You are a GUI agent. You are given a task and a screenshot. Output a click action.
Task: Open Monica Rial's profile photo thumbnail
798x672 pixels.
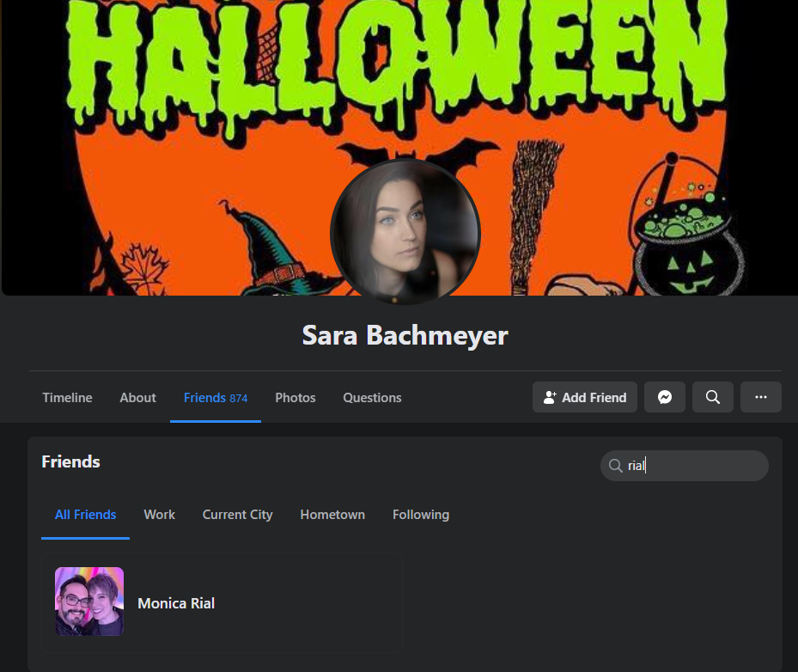click(x=89, y=602)
